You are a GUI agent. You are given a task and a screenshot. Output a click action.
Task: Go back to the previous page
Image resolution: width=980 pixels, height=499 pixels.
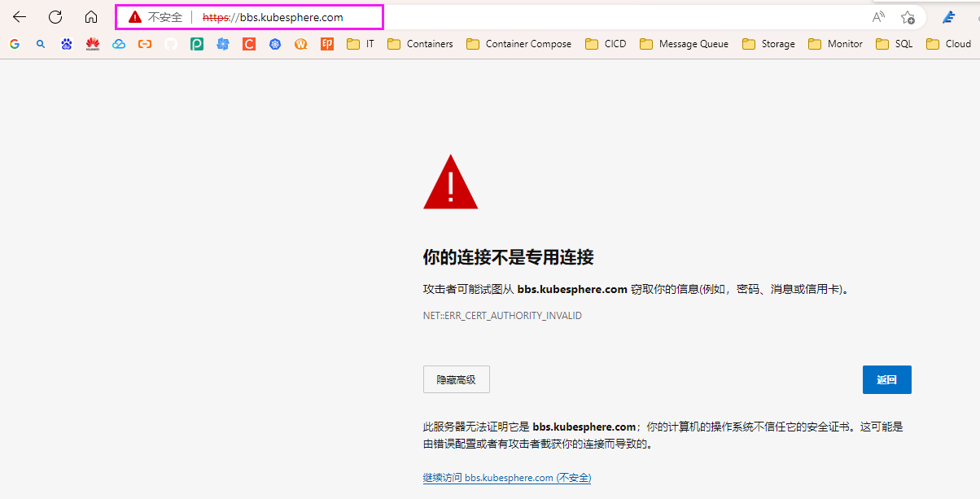(x=20, y=17)
